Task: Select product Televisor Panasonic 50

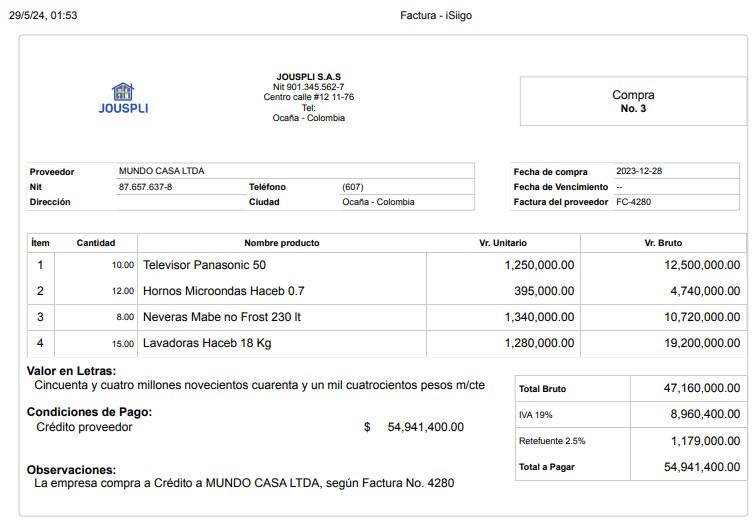Action: [x=204, y=265]
